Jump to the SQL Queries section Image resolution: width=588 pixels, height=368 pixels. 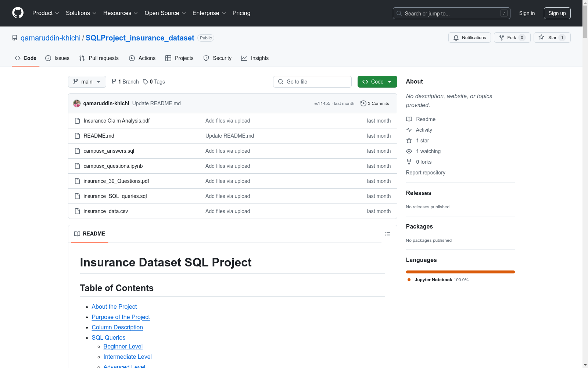click(x=108, y=337)
